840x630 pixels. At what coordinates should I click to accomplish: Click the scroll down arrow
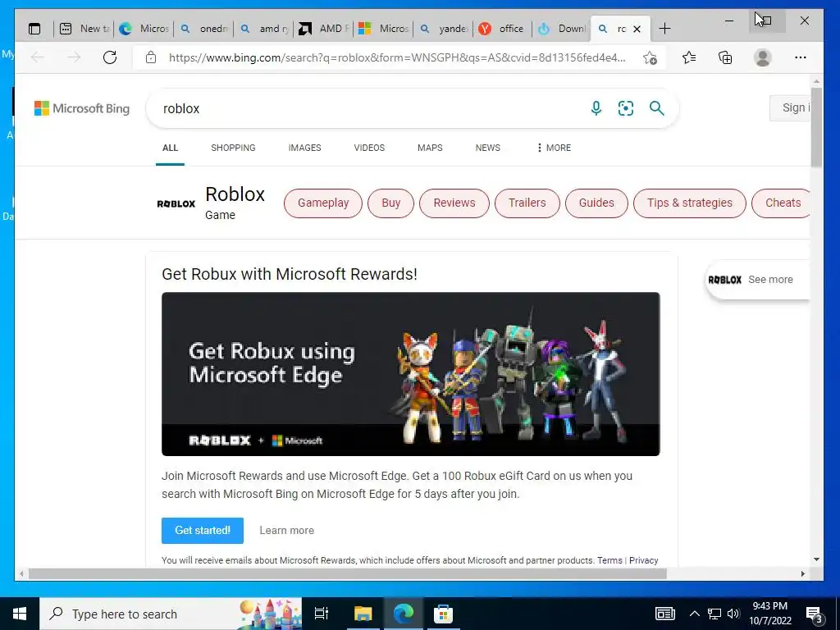click(816, 559)
